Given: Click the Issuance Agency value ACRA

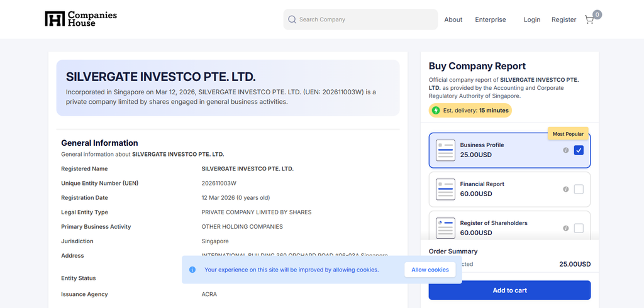Looking at the screenshot, I should click(x=209, y=294).
